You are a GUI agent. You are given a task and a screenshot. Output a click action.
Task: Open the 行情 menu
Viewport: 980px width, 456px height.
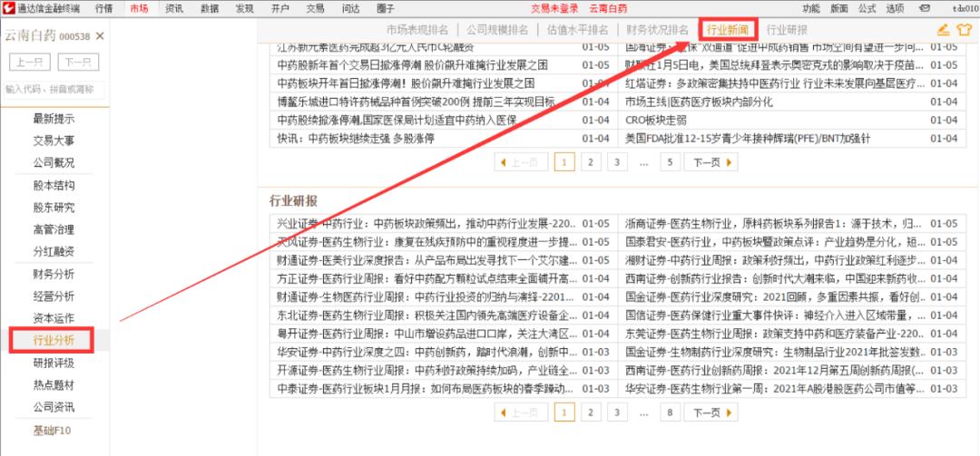pyautogui.click(x=104, y=8)
